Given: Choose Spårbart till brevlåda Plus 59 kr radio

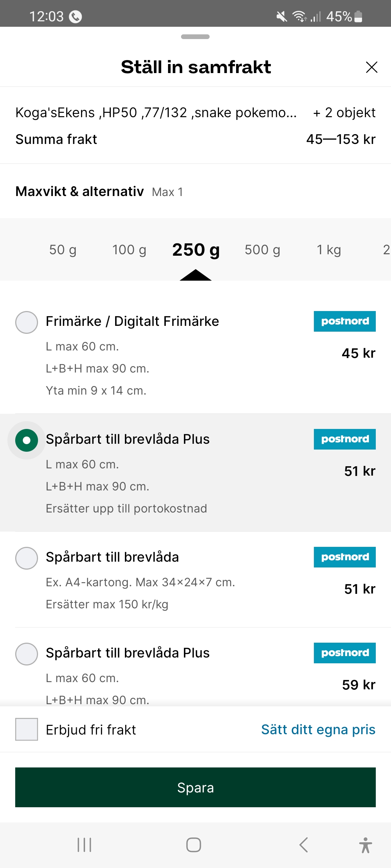Looking at the screenshot, I should point(26,654).
